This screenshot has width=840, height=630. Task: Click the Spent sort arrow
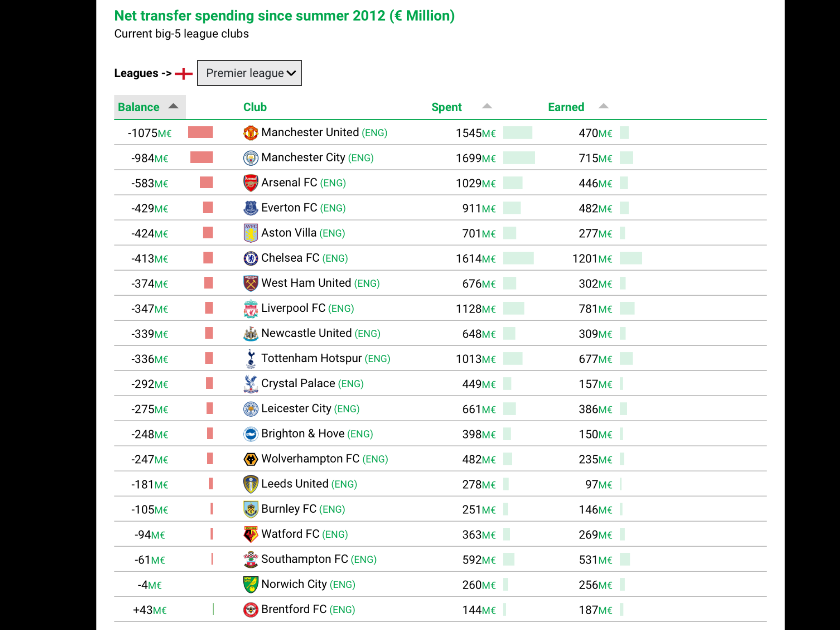(487, 106)
